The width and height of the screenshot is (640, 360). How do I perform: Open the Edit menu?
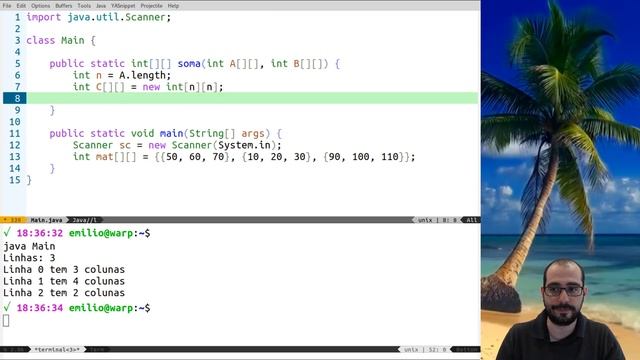(x=21, y=6)
